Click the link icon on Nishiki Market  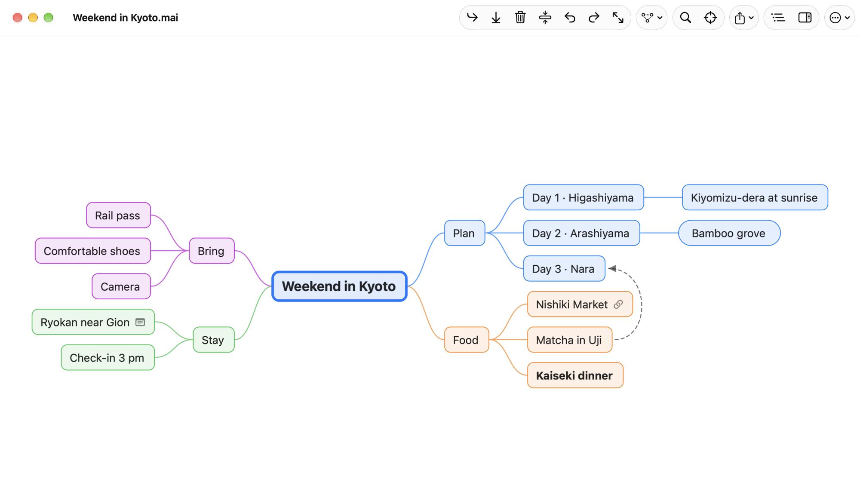(618, 304)
